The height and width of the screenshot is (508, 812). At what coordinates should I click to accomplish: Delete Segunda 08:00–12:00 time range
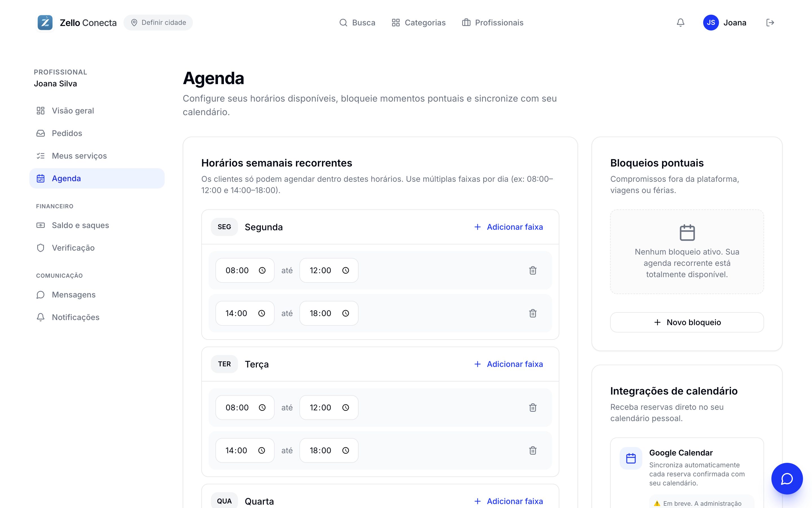[533, 270]
